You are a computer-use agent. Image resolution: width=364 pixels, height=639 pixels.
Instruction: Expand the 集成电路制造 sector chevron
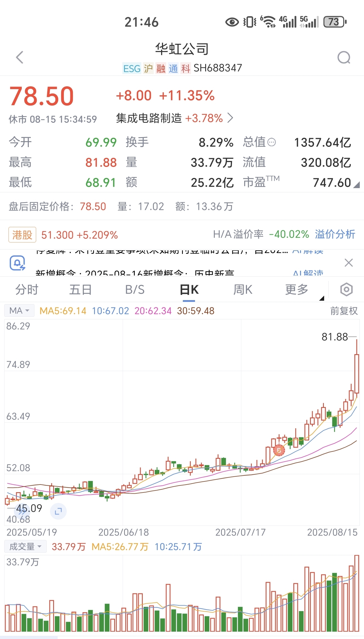tap(231, 118)
